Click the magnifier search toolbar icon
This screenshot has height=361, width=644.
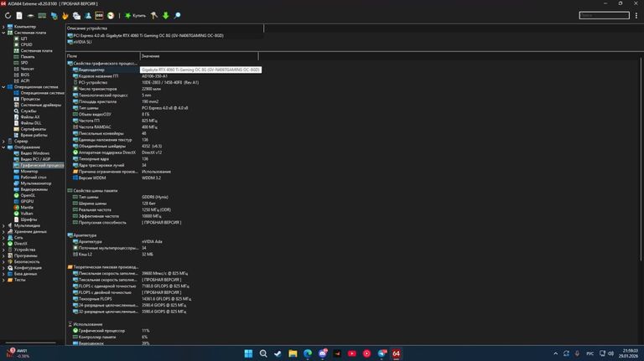point(177,16)
